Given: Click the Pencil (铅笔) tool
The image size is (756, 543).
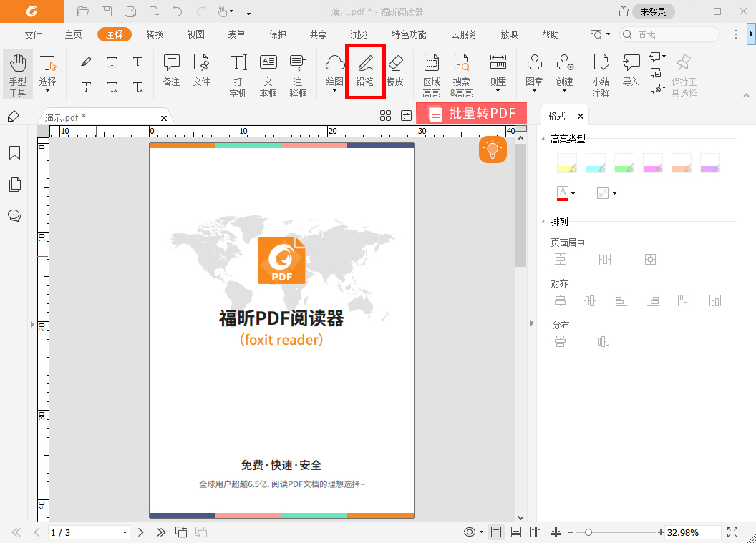Looking at the screenshot, I should click(x=365, y=72).
